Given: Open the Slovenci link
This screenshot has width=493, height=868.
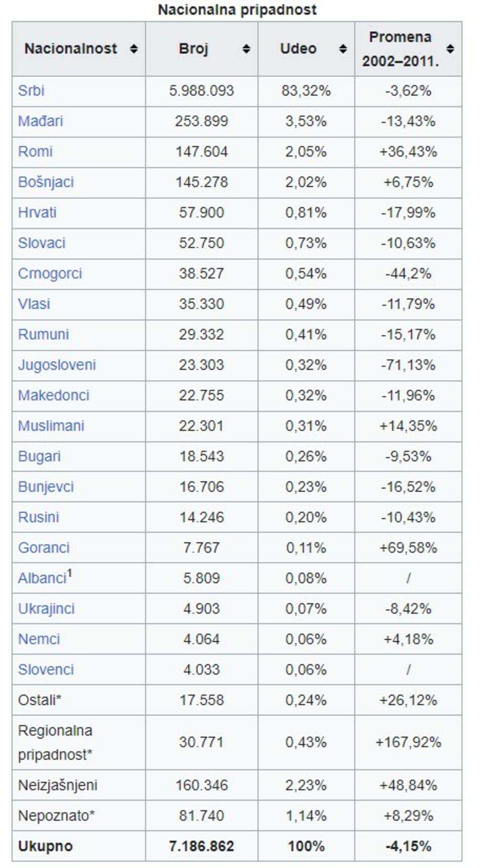Looking at the screenshot, I should pos(46,670).
